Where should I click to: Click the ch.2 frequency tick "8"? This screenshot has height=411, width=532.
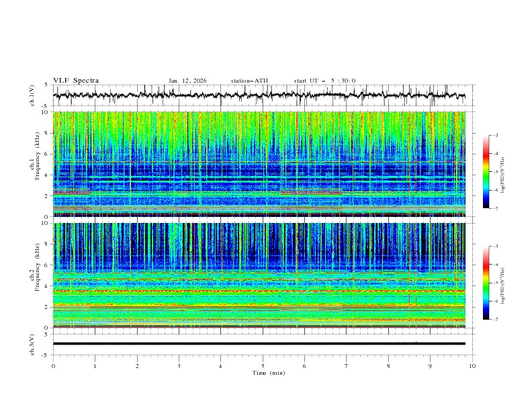pos(48,244)
